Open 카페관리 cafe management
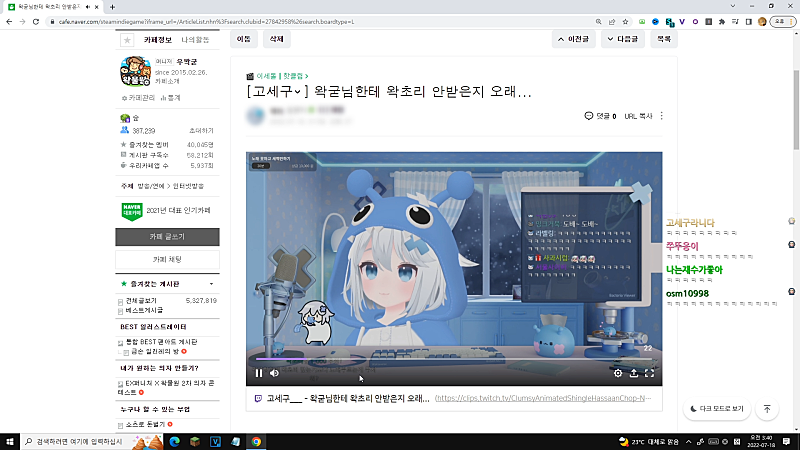This screenshot has width=800, height=450. coord(138,98)
